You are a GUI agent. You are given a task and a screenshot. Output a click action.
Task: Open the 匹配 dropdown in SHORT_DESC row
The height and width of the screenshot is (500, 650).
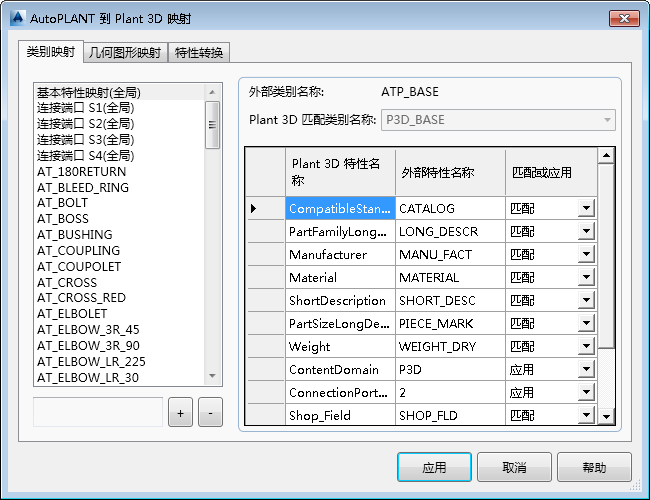point(586,300)
